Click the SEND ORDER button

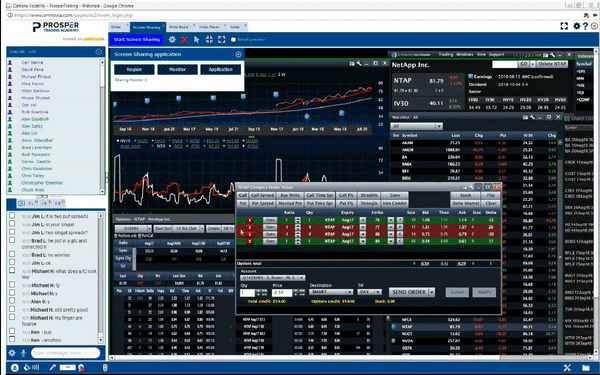pos(409,292)
